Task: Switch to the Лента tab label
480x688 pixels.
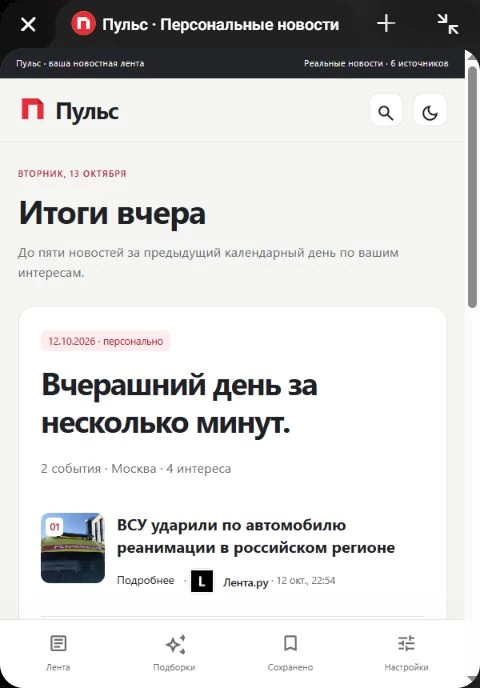Action: [x=58, y=667]
